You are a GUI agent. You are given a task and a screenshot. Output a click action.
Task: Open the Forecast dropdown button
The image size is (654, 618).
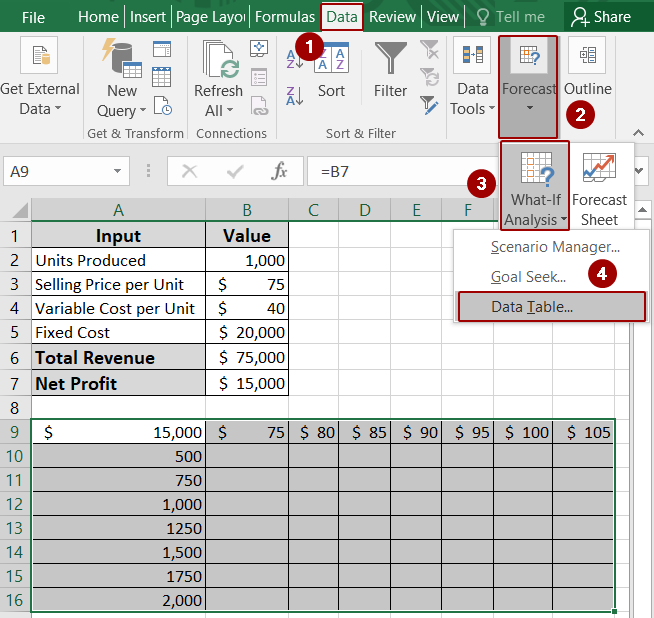pos(528,87)
